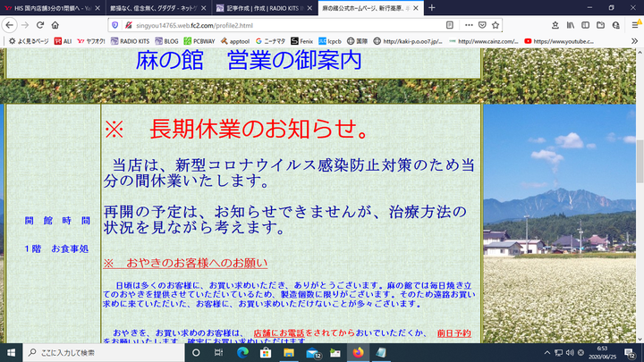Open the notification center icon
This screenshot has height=362, width=644.
631,353
